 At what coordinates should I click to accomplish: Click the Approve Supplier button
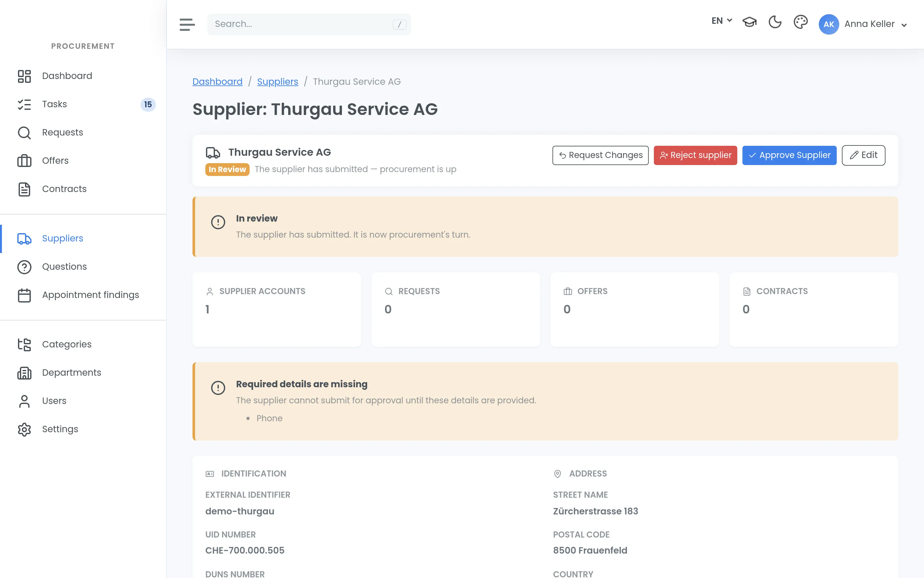789,155
